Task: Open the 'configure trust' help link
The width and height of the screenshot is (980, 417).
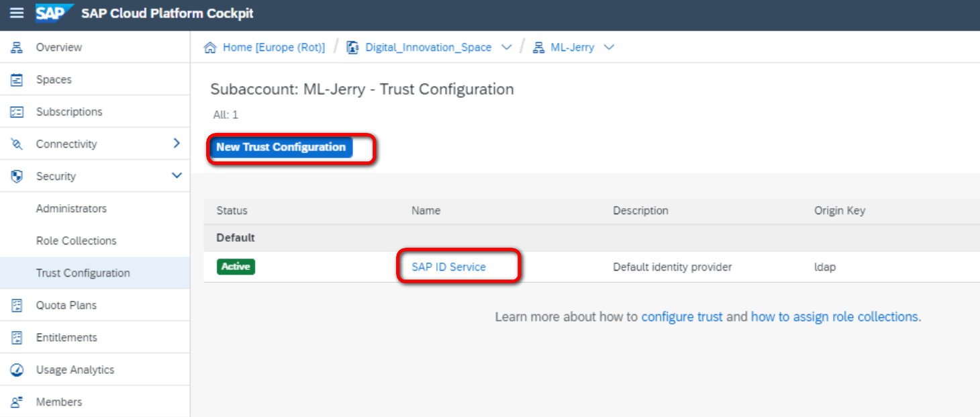Action: click(682, 317)
